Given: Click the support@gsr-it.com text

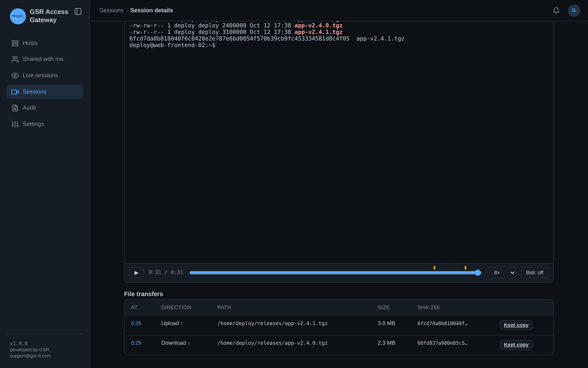Looking at the screenshot, I should pyautogui.click(x=30, y=356).
